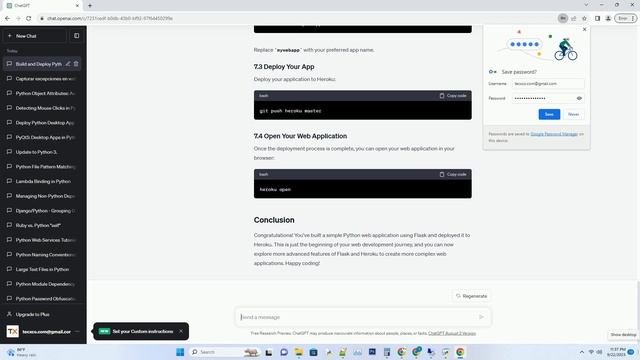Click the weather widget in the taskbar
This screenshot has height=360, width=640.
tap(21, 352)
